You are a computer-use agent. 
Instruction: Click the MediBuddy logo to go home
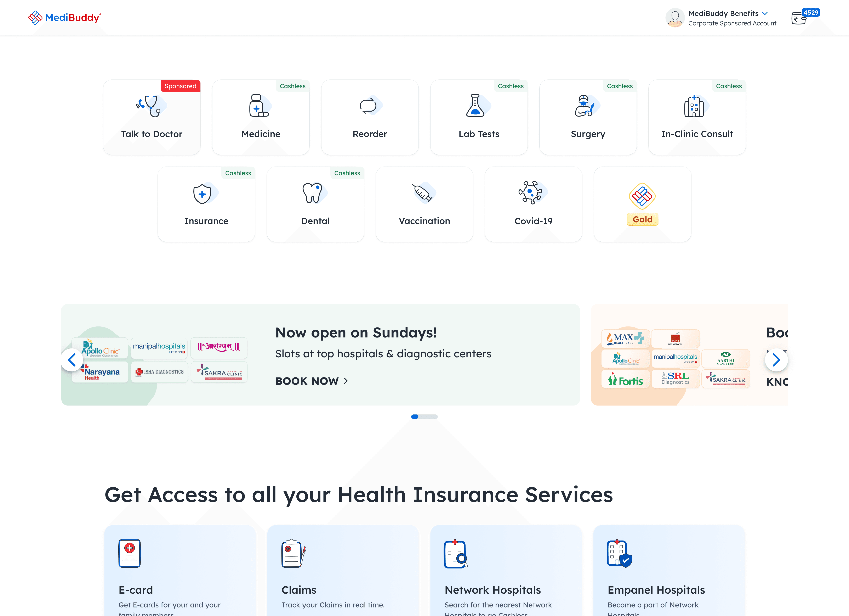(x=65, y=18)
